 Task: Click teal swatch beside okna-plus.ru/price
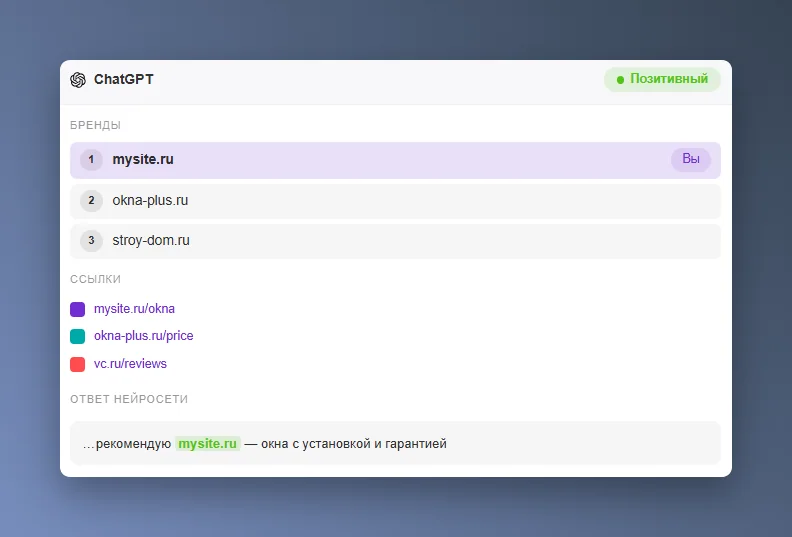[x=78, y=336]
